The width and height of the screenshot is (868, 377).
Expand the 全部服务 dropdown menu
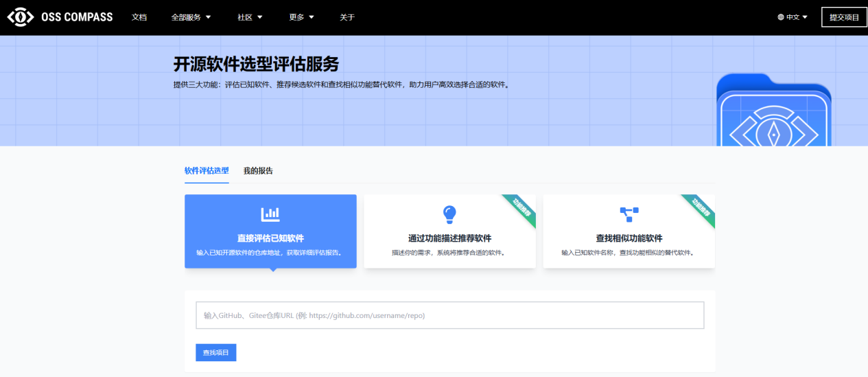[191, 17]
